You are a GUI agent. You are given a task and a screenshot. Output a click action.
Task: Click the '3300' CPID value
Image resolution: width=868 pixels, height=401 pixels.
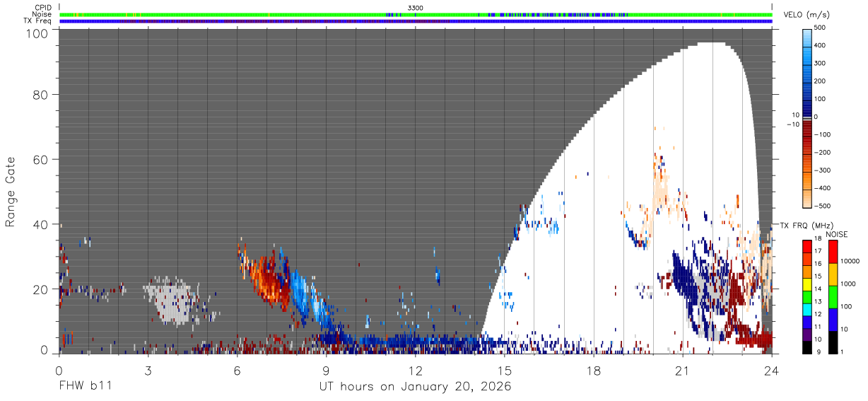[x=416, y=8]
